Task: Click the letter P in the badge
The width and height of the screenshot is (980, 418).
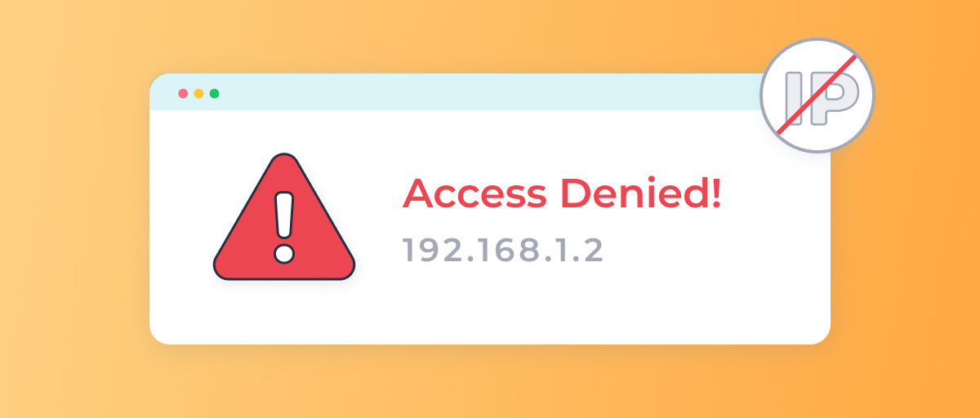Action: coord(834,99)
